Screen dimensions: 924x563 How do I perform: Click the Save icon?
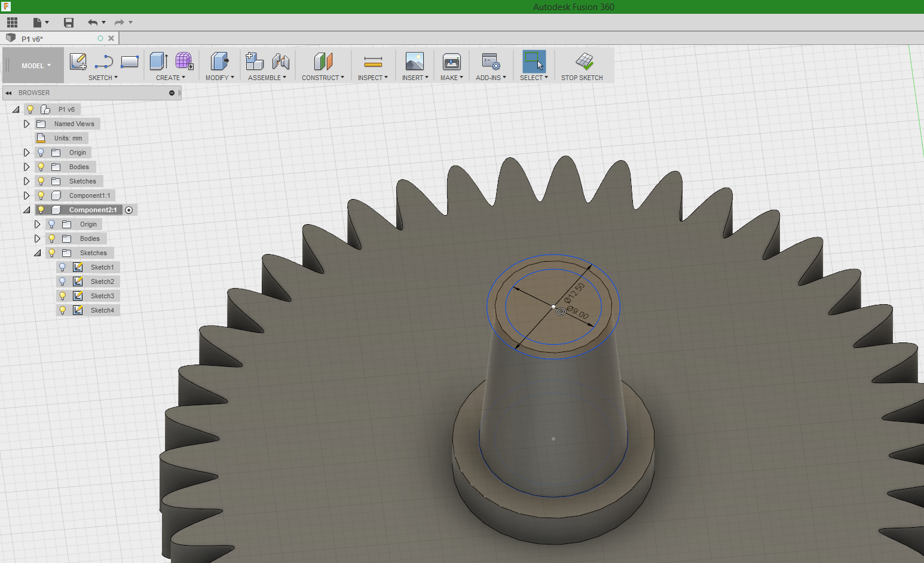(x=69, y=23)
